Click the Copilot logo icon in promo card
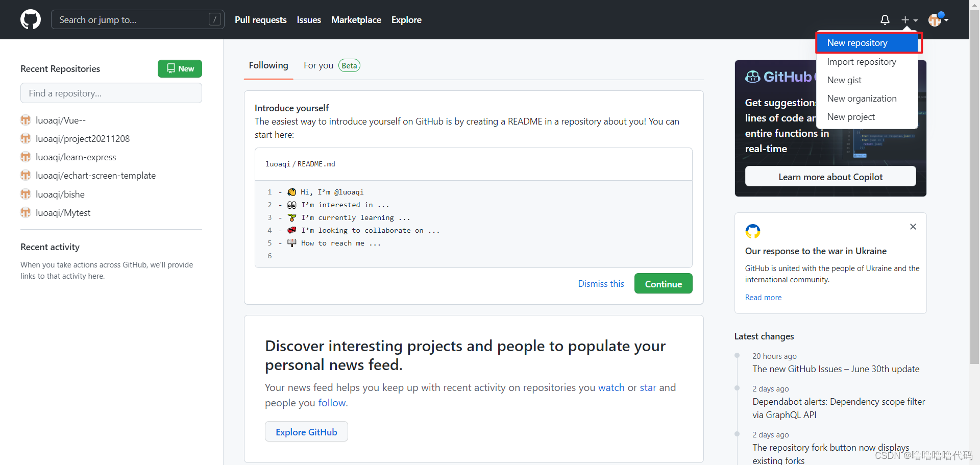The height and width of the screenshot is (465, 980). click(753, 77)
